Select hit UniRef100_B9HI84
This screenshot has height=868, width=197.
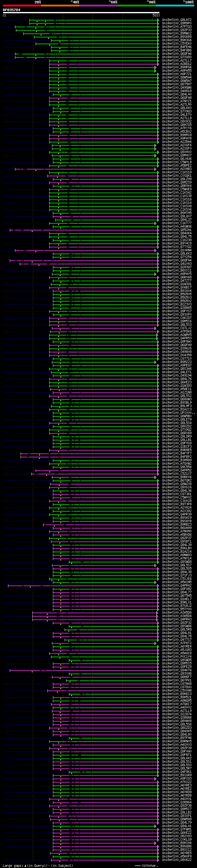coord(177,843)
